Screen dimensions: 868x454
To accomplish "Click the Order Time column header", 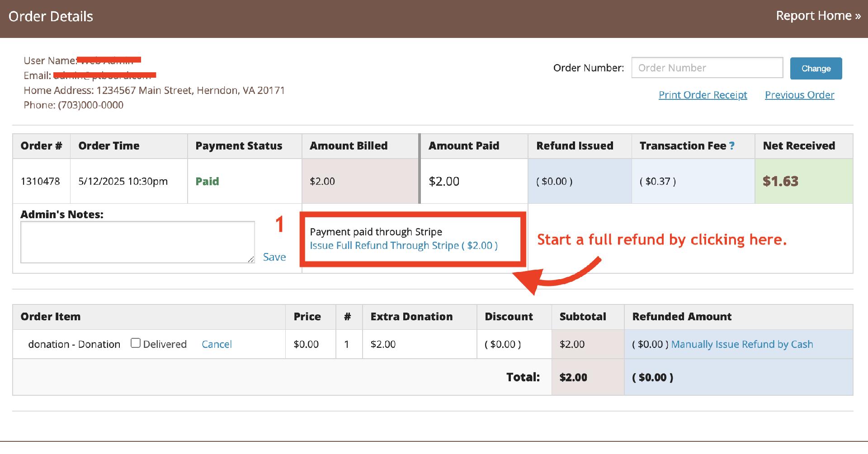I will 109,146.
